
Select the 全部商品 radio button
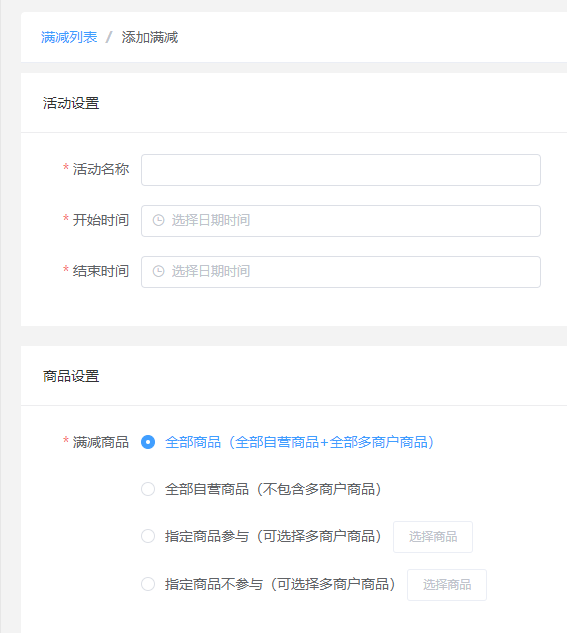pyautogui.click(x=148, y=442)
